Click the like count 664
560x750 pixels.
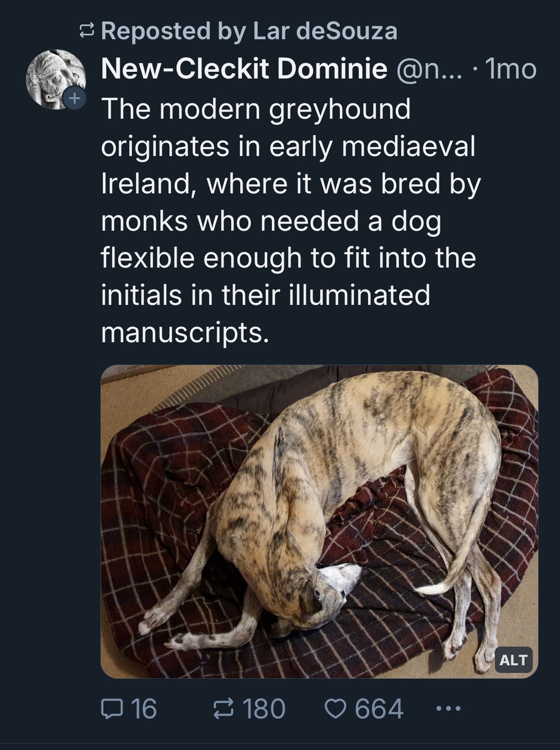379,709
